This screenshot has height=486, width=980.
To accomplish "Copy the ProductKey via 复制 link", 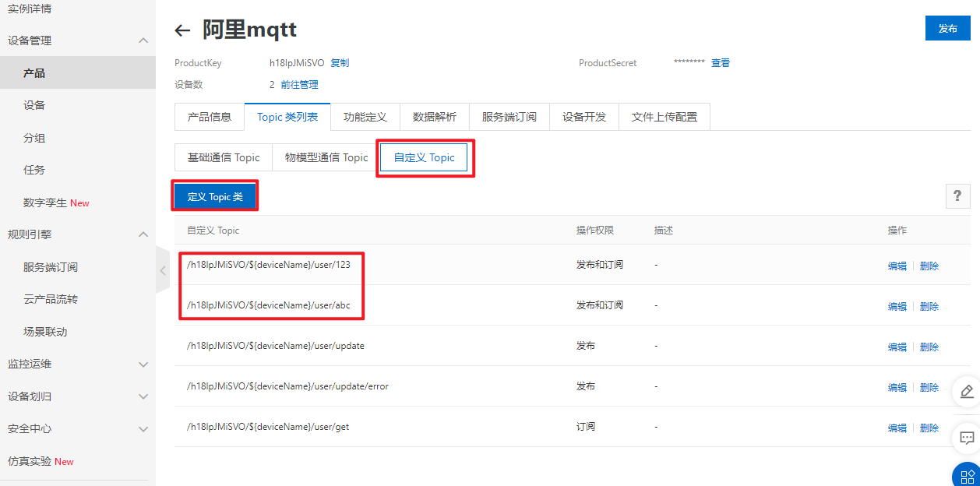I will point(340,63).
